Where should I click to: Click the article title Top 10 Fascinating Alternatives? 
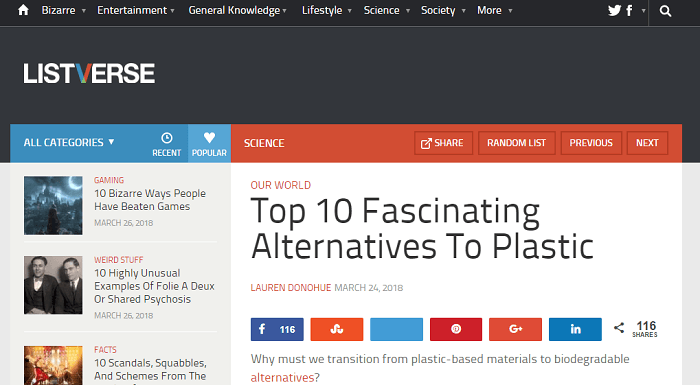click(x=422, y=229)
